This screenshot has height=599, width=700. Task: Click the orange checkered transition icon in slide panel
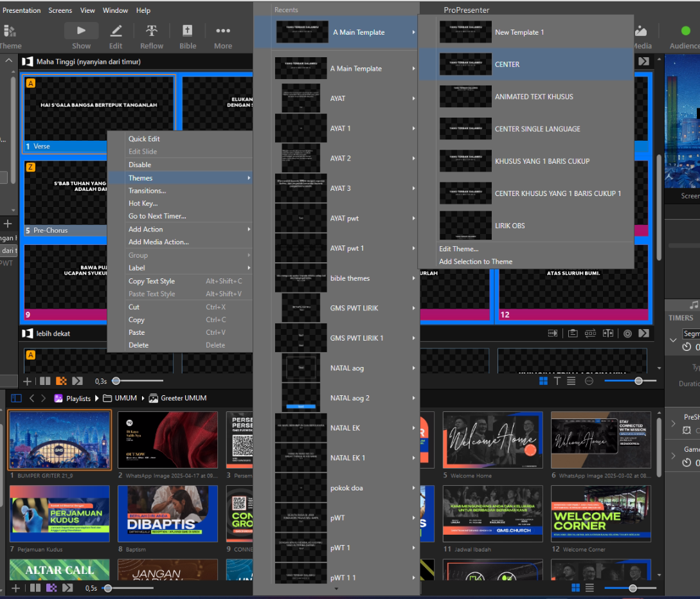point(62,381)
